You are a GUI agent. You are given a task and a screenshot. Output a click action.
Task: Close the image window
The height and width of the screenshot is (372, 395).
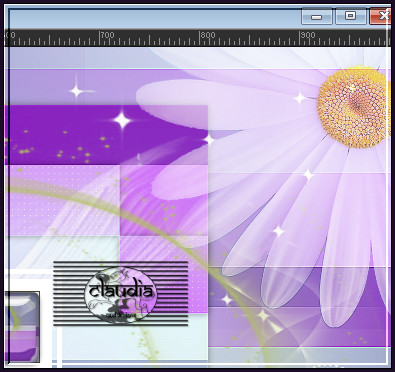click(x=381, y=16)
